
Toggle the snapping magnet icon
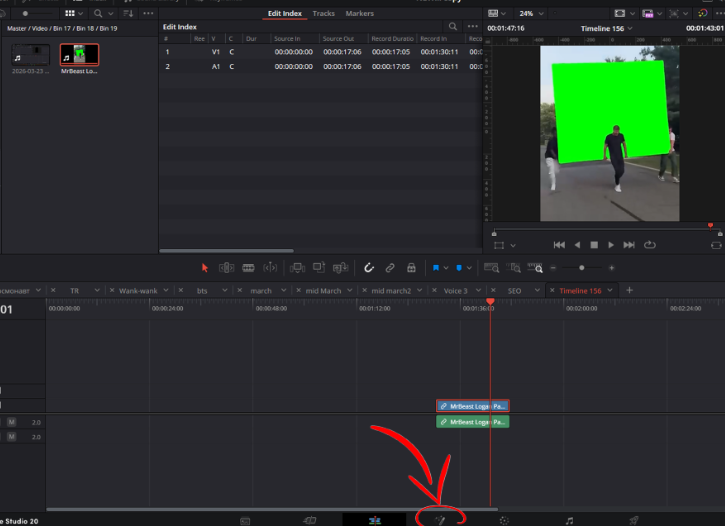pos(369,268)
